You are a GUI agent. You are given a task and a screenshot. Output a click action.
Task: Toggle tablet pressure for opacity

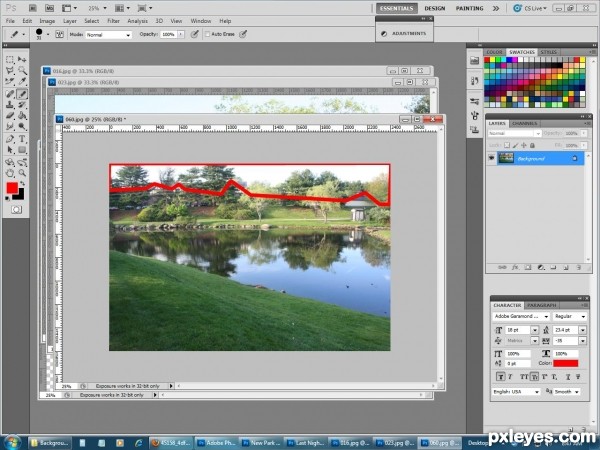tap(194, 34)
